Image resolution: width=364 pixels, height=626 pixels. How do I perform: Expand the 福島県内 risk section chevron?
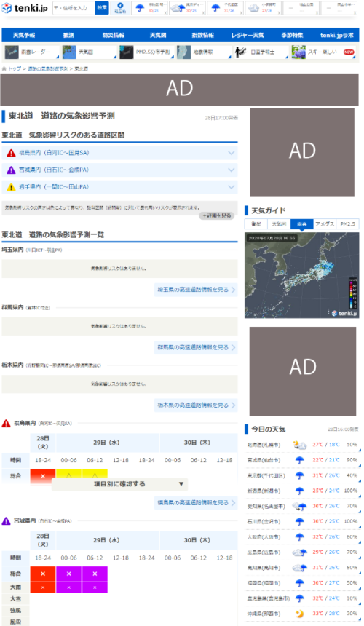click(x=231, y=153)
